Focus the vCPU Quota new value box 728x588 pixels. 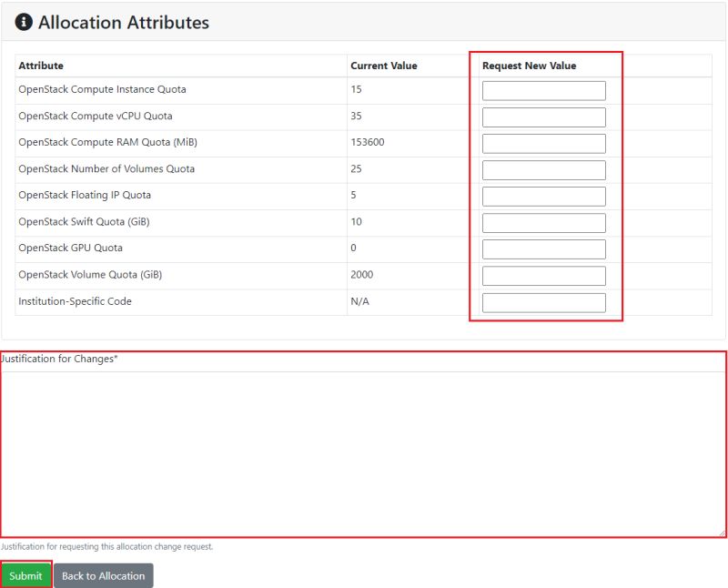coord(543,116)
